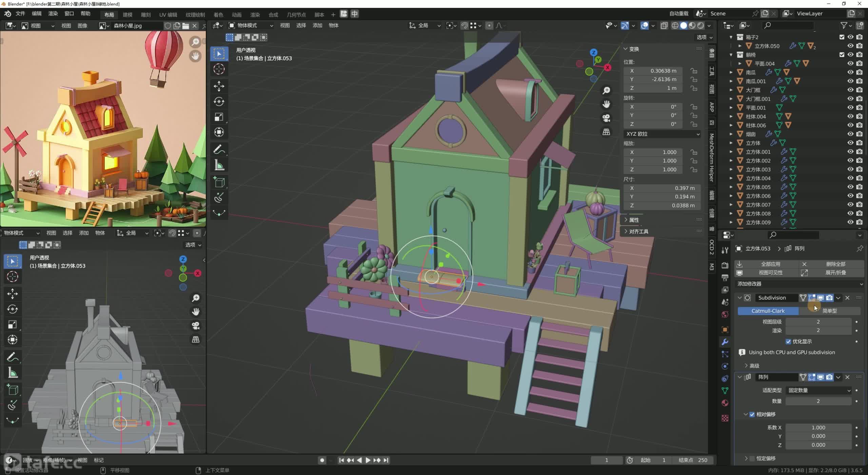Open the 帮助 menu
This screenshot has height=475, width=868.
coord(85,14)
